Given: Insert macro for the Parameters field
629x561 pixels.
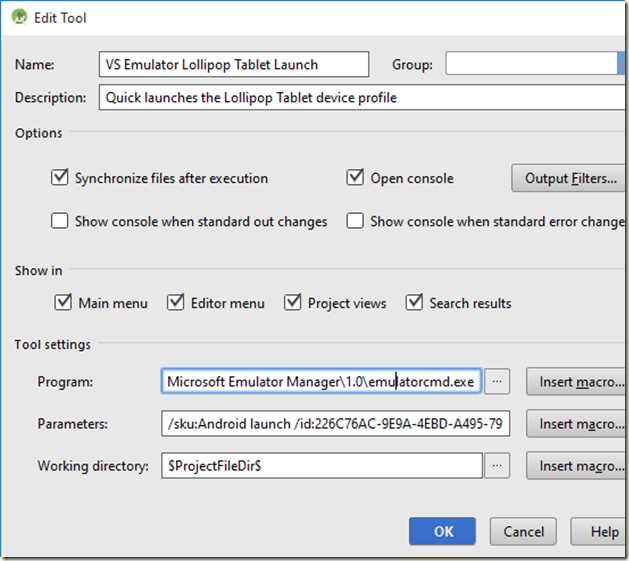Looking at the screenshot, I should click(577, 424).
